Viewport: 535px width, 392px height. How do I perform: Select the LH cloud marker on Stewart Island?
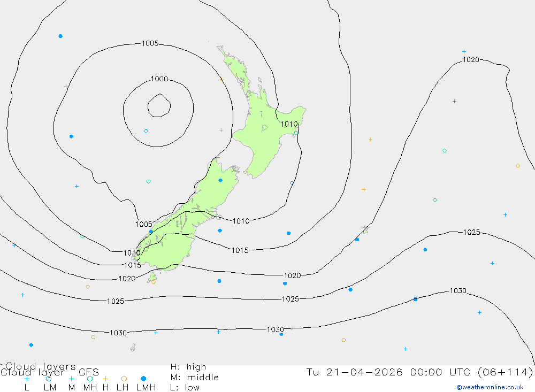pos(154,282)
